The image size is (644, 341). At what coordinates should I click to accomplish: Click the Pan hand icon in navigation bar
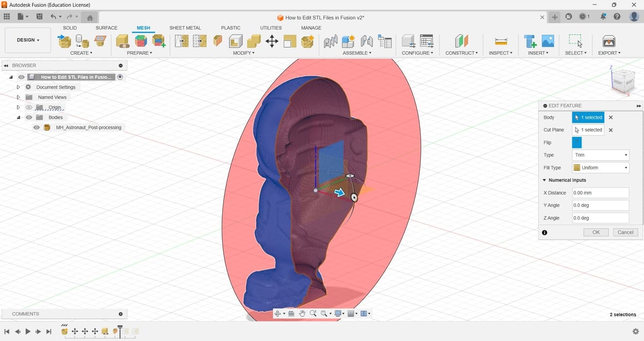[302, 314]
